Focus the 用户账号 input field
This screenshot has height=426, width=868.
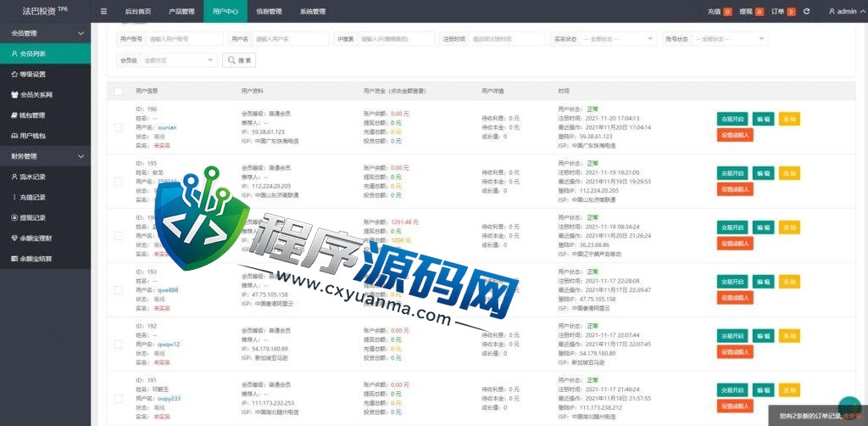tap(184, 39)
